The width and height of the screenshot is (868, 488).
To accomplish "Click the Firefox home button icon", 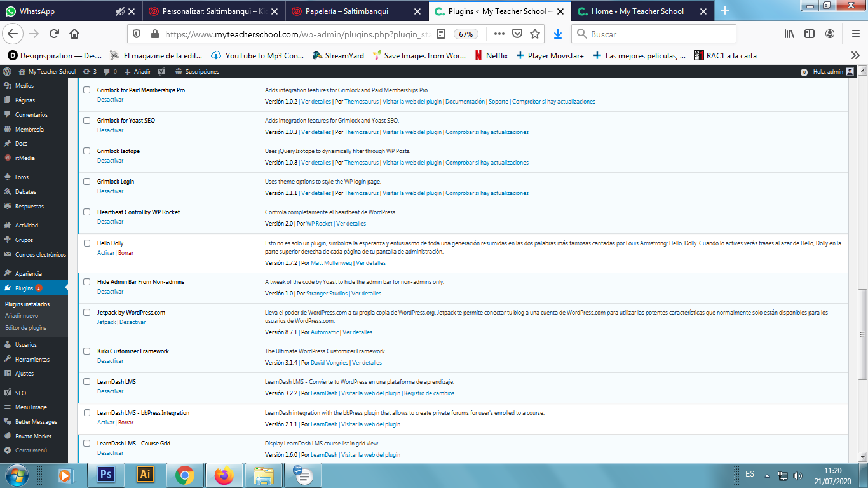I will [74, 34].
